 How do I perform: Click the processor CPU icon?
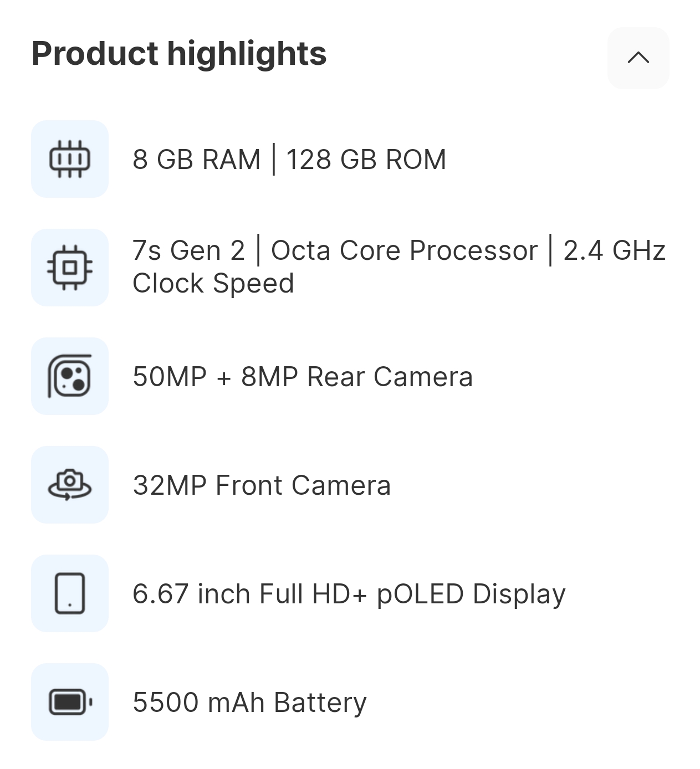tap(70, 268)
